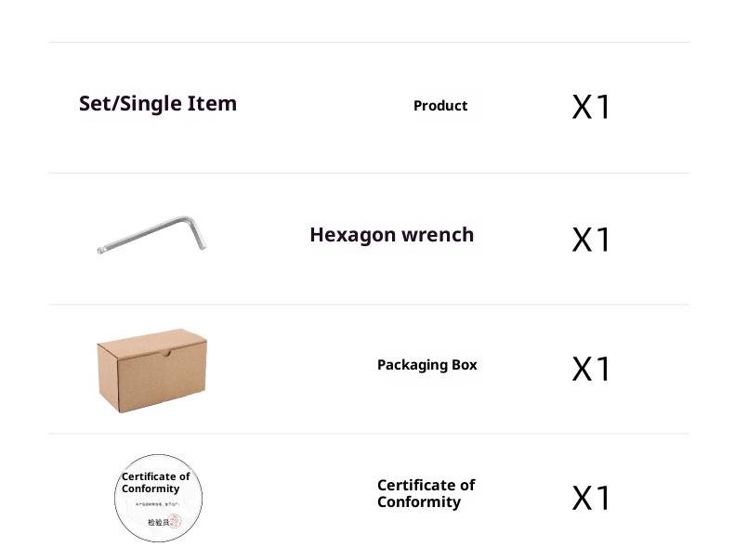This screenshot has height=560, width=734.
Task: Click the hexagon wrench image
Action: pyautogui.click(x=151, y=233)
